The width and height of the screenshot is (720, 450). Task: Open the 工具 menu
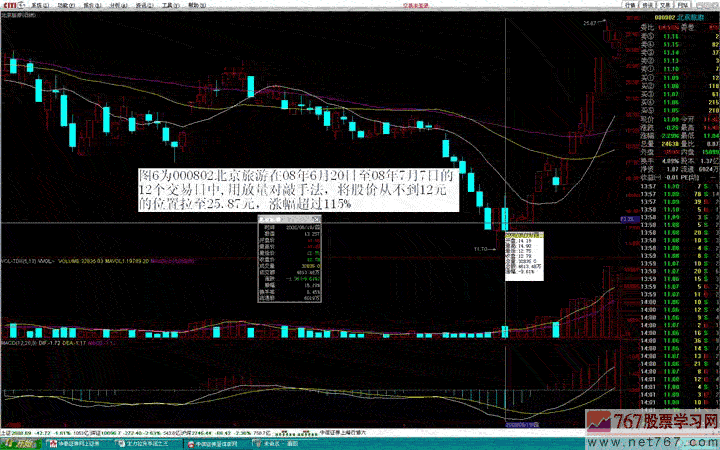pyautogui.click(x=170, y=5)
